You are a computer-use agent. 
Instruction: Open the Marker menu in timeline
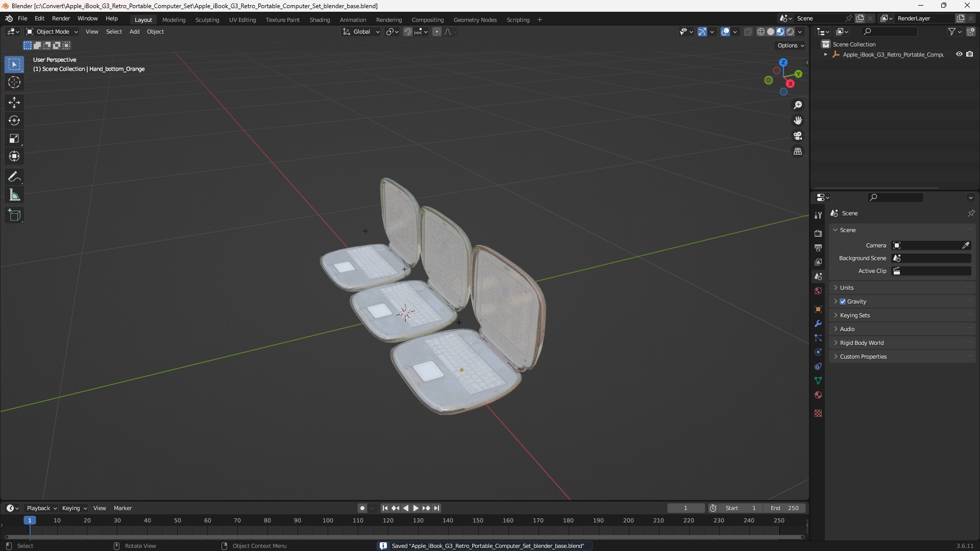tap(122, 508)
